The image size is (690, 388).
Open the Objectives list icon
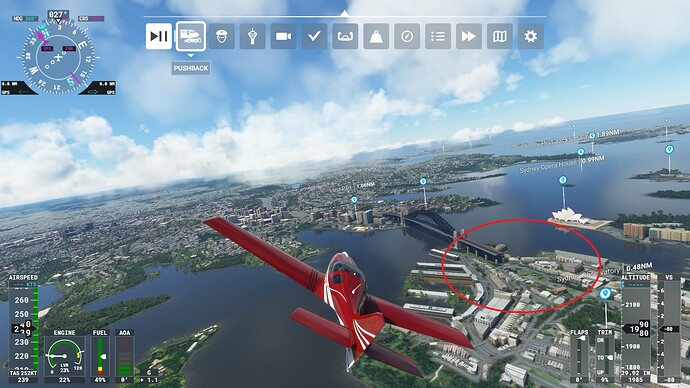pos(438,36)
